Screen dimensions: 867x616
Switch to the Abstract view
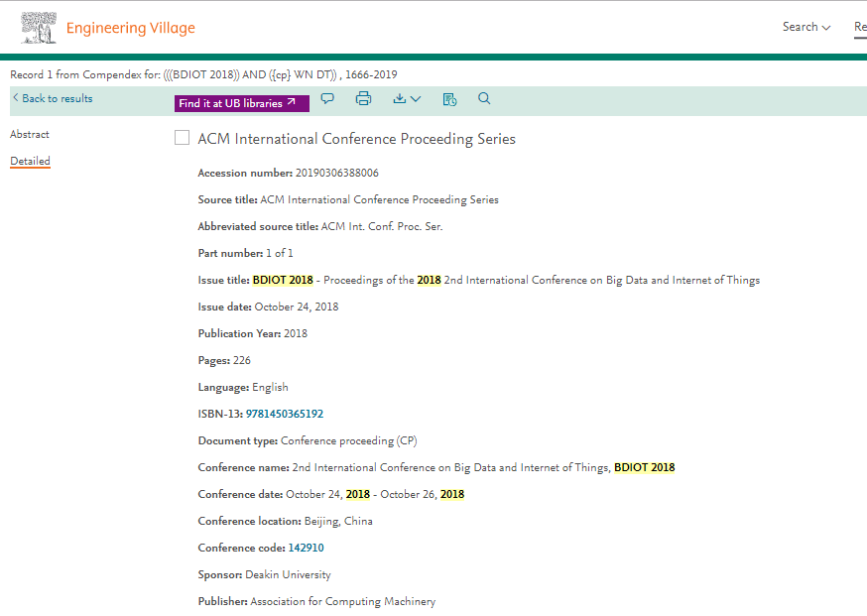point(30,134)
